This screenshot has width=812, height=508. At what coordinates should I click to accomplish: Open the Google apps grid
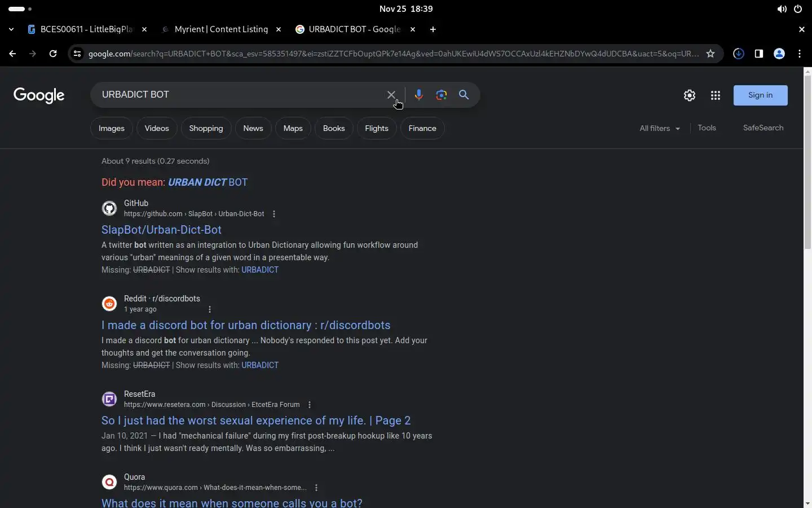point(716,95)
